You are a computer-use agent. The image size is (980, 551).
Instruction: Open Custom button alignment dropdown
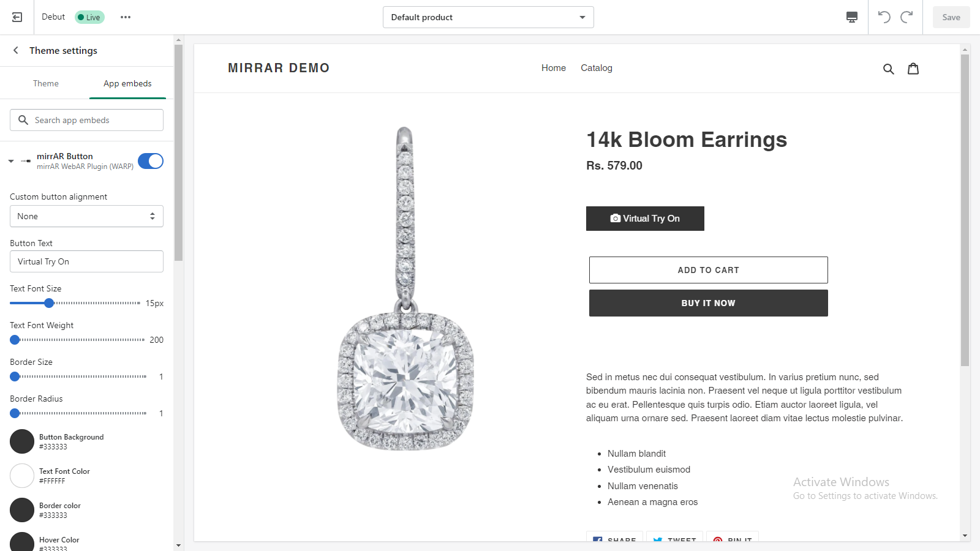86,216
